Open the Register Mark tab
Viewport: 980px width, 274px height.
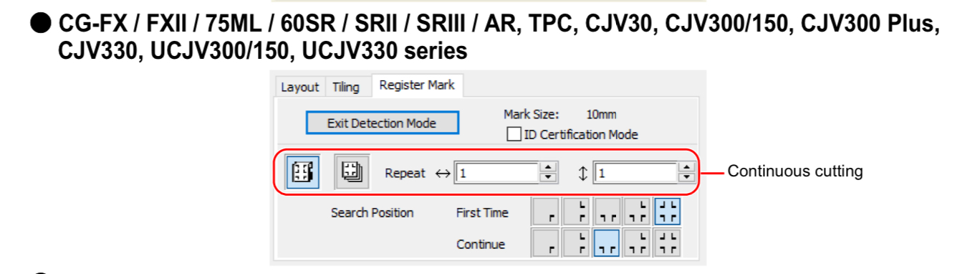click(417, 85)
